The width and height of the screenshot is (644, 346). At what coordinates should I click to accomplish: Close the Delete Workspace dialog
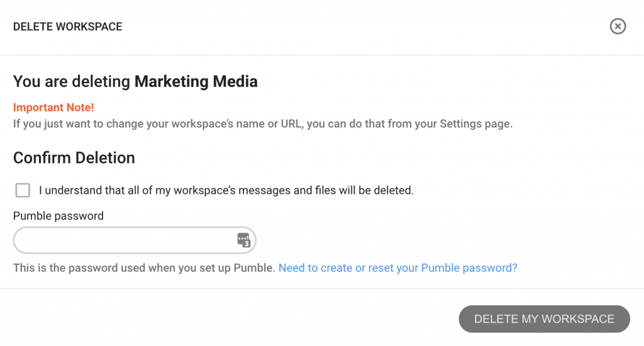tap(618, 26)
